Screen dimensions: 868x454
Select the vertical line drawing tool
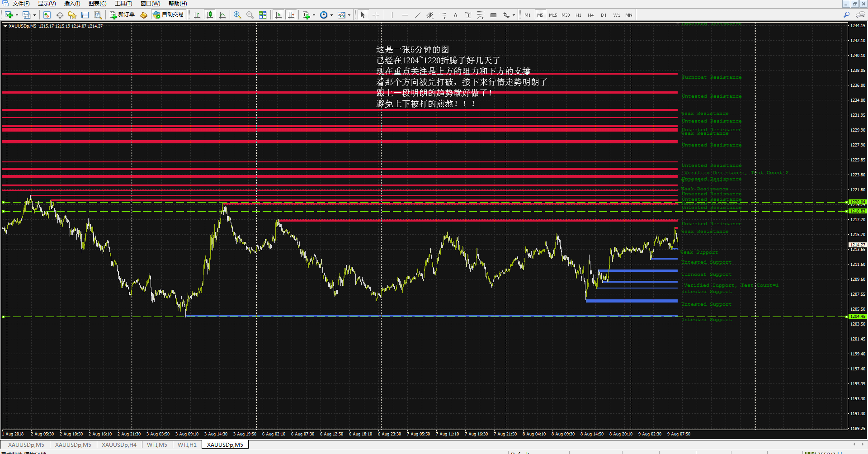pos(392,15)
